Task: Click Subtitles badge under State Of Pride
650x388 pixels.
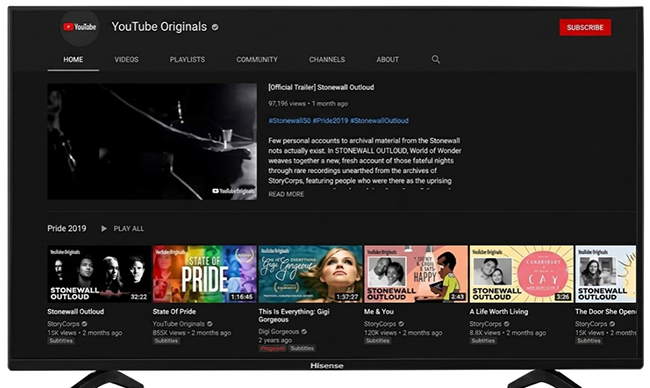Action: pyautogui.click(x=166, y=341)
